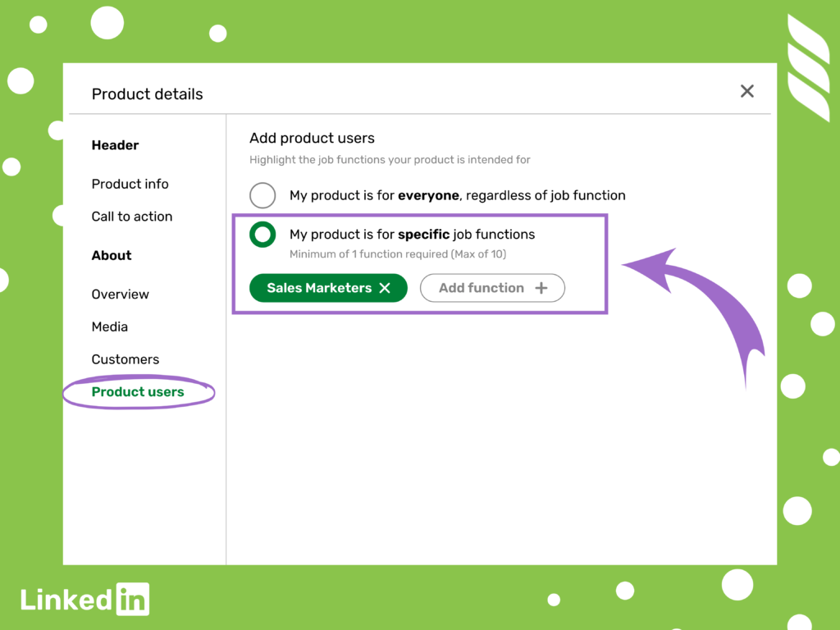The width and height of the screenshot is (840, 630).
Task: Click the plus icon on Add function
Action: (x=541, y=288)
